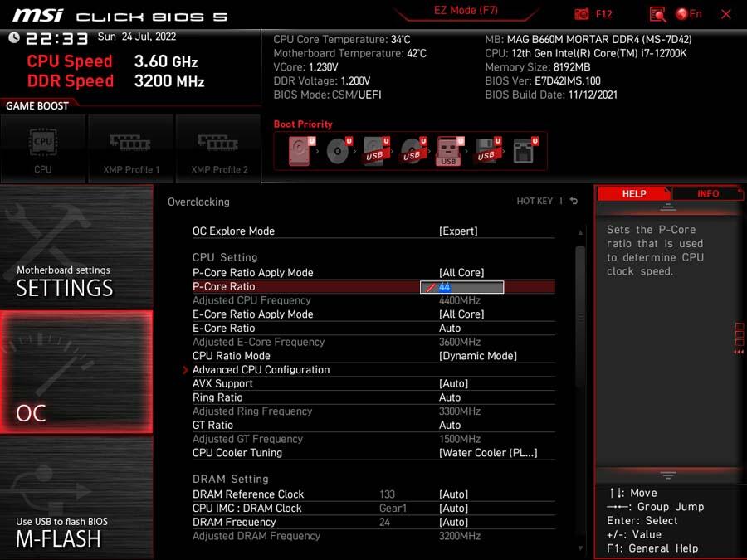Viewport: 747px width, 560px height.
Task: Expand Advanced CPU Configuration submenu
Action: [261, 369]
